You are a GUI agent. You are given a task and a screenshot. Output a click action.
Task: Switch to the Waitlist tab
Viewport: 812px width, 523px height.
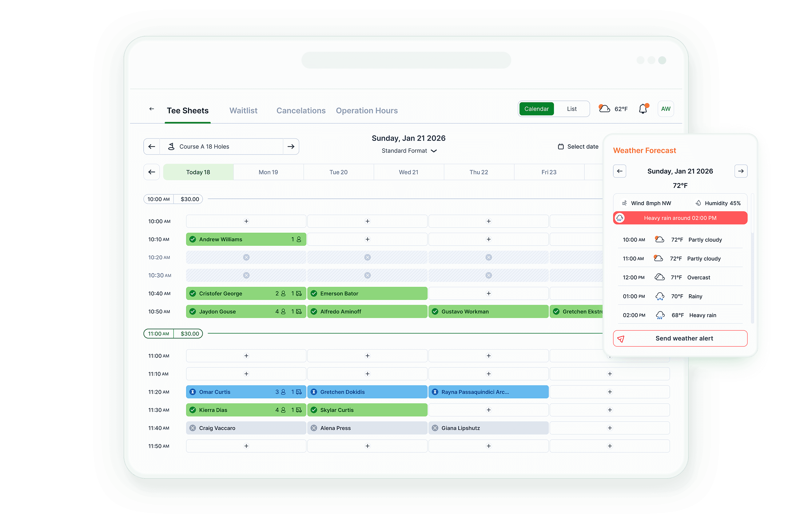point(243,110)
